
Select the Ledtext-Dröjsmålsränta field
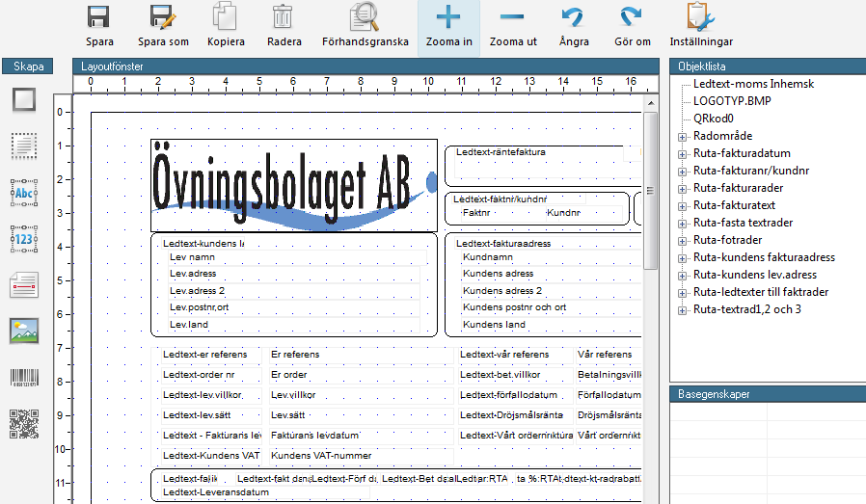point(515,415)
